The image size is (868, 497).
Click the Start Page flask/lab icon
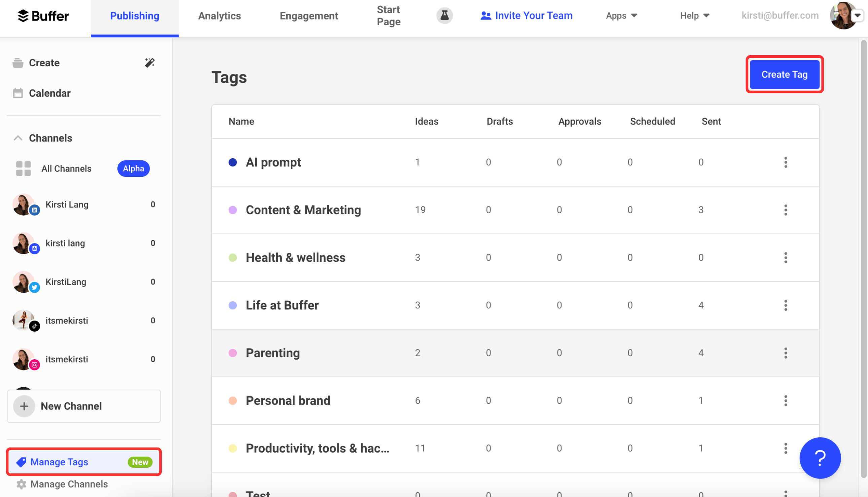(445, 15)
